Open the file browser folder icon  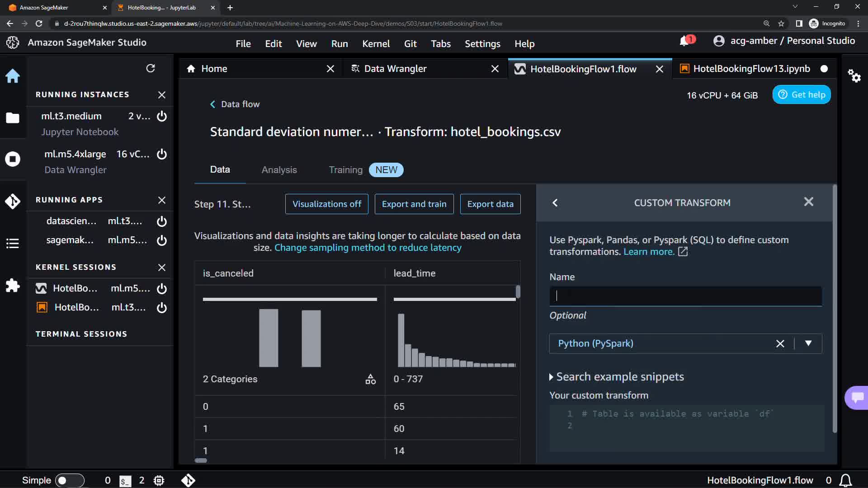[13, 118]
